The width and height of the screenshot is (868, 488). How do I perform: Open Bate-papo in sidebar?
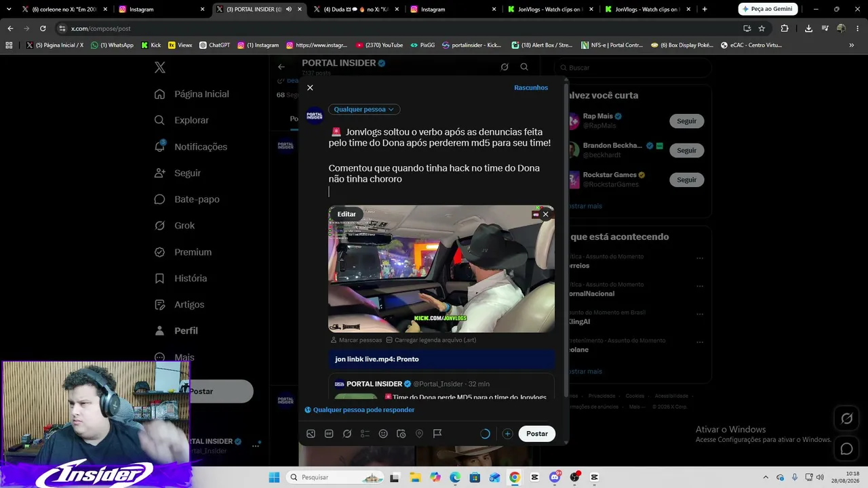point(187,199)
